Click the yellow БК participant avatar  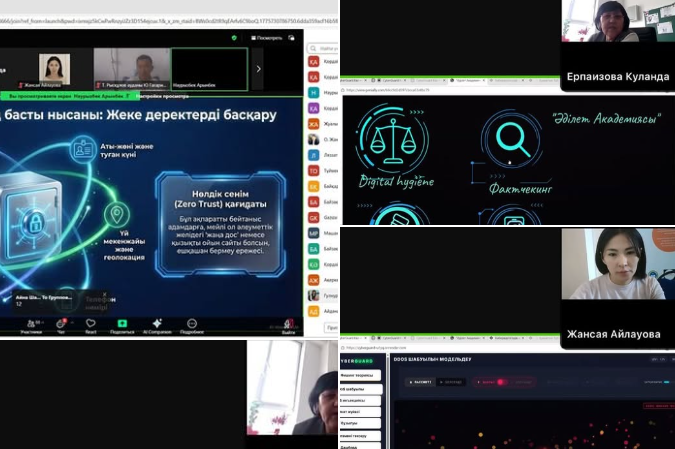click(314, 186)
